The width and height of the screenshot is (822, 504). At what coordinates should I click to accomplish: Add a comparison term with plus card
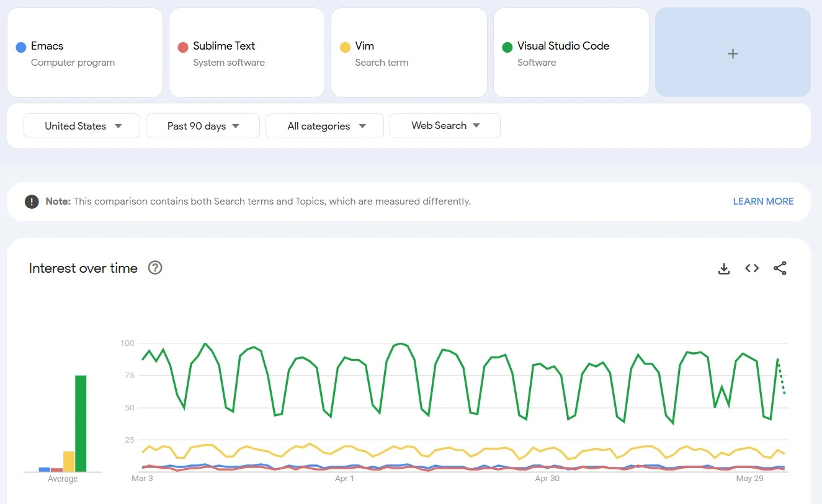[733, 53]
